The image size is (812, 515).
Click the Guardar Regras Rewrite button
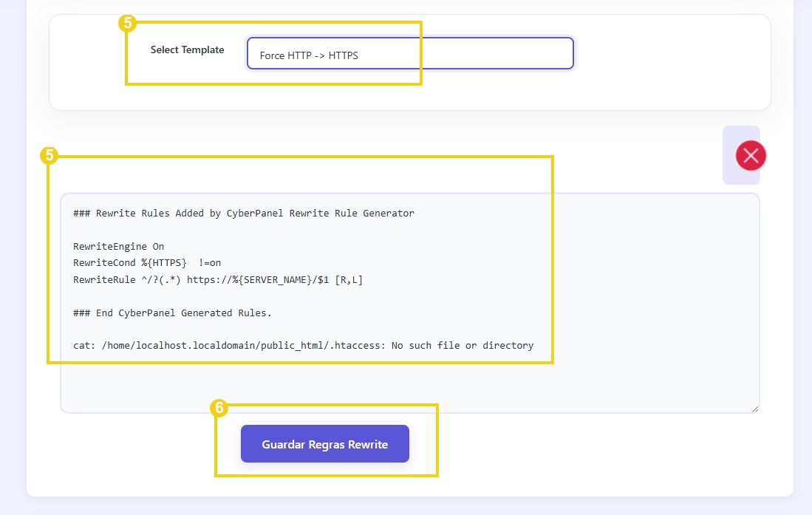pyautogui.click(x=324, y=443)
